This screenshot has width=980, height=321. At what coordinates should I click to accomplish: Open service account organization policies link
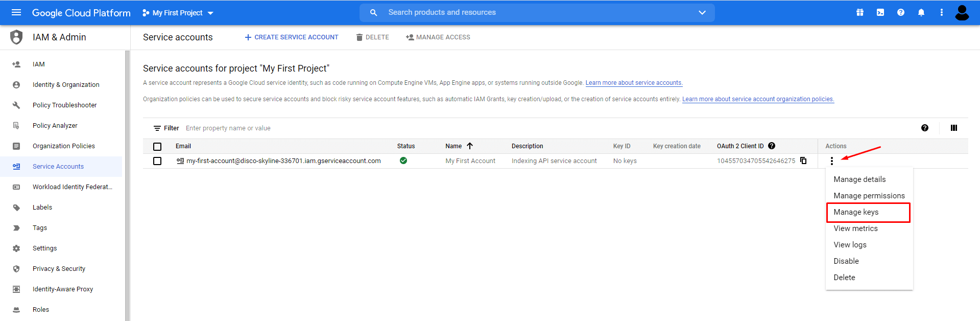click(x=758, y=99)
